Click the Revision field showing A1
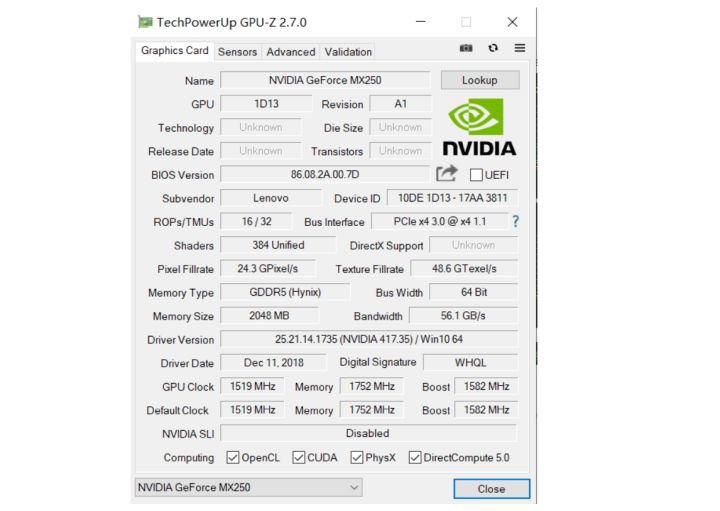Viewport: 720px width, 511px height. pos(400,104)
